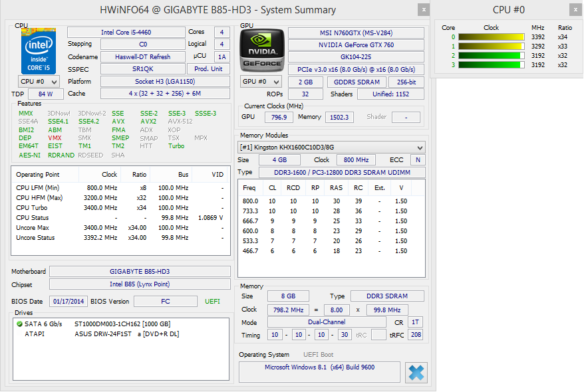
Task: Click the MSI N760GTX card name field
Action: click(356, 33)
